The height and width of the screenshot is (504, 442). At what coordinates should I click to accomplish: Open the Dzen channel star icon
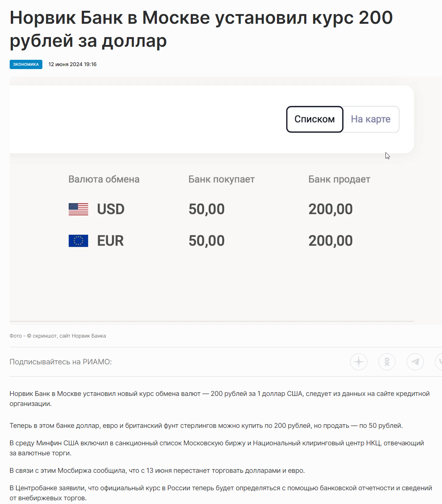click(x=359, y=362)
